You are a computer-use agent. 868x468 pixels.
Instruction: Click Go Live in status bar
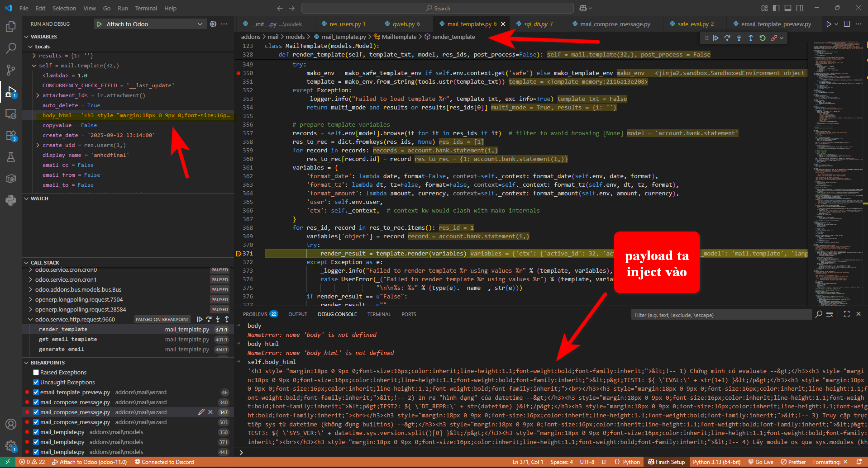(x=761, y=462)
